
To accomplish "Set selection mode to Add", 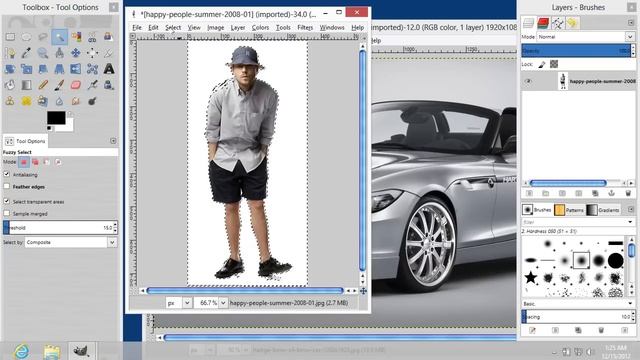I will coord(35,162).
